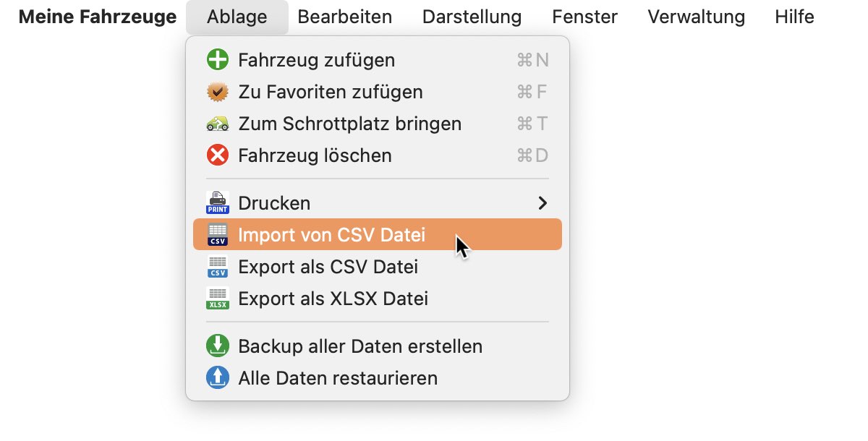Open the Verwaltung menu

click(696, 17)
